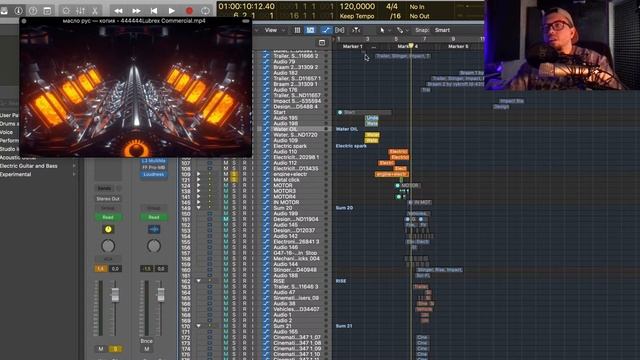Click the Global Tracks button above track list
This screenshot has width=640, height=360.
322,42
